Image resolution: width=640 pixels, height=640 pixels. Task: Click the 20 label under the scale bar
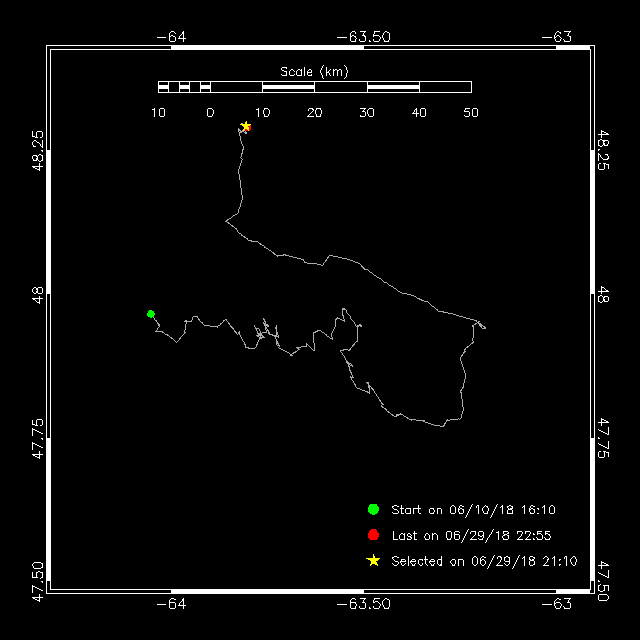point(314,112)
